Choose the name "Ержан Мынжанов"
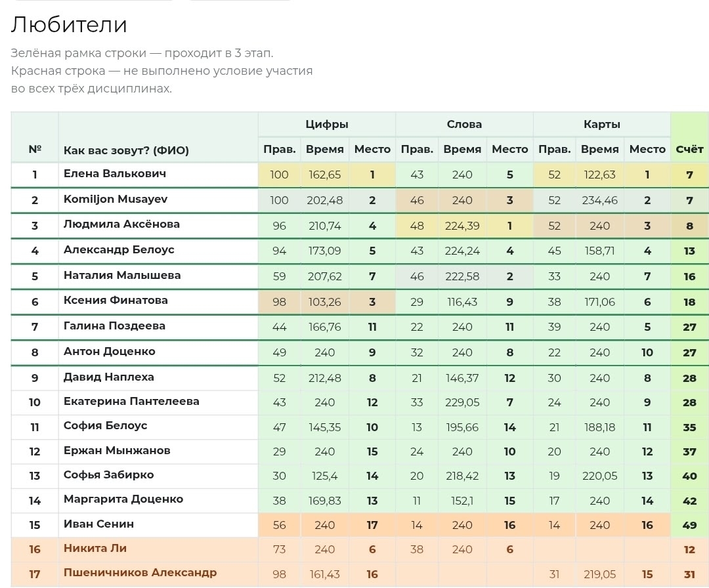 pyautogui.click(x=117, y=451)
